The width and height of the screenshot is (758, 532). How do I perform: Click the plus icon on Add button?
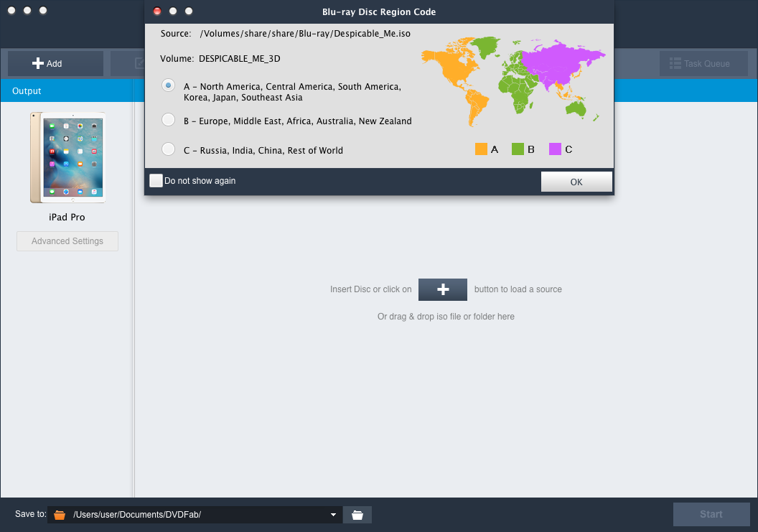38,63
